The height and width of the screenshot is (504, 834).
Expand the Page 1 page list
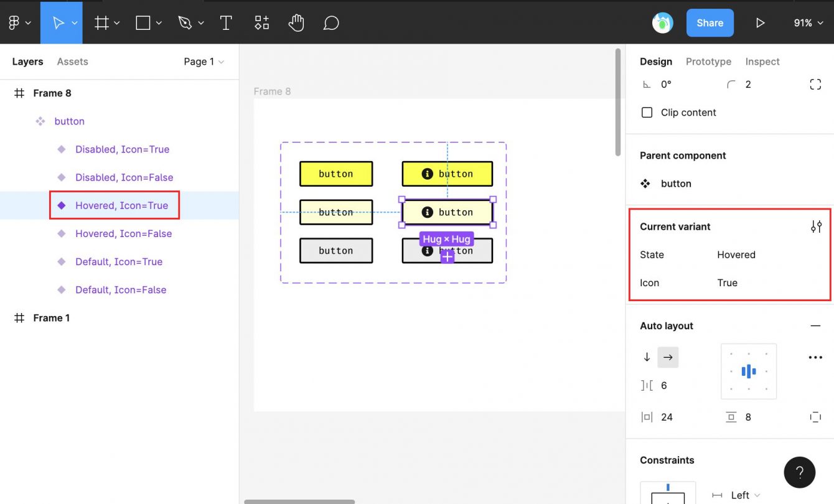[x=204, y=62]
